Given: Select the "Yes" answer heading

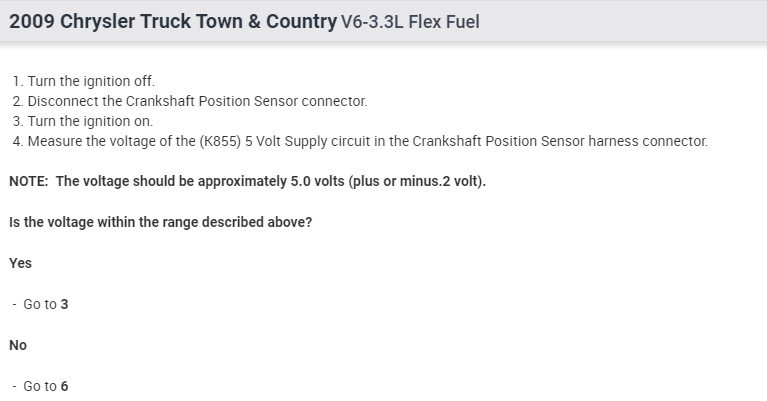Looking at the screenshot, I should (20, 263).
